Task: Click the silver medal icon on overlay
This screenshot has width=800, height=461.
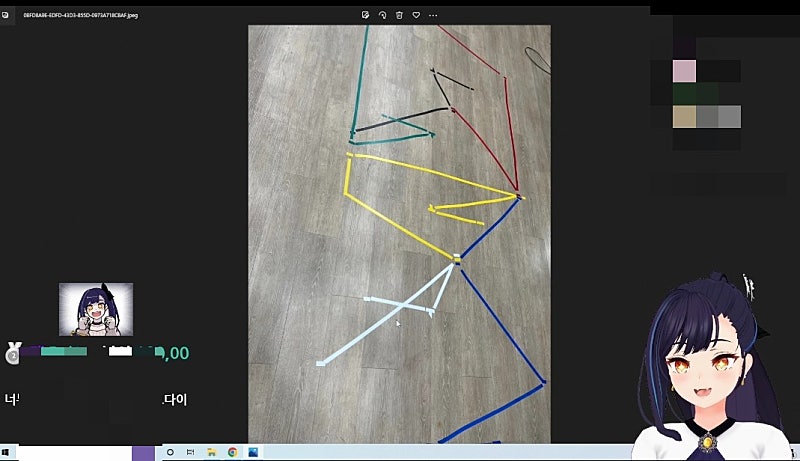Action: pos(13,353)
